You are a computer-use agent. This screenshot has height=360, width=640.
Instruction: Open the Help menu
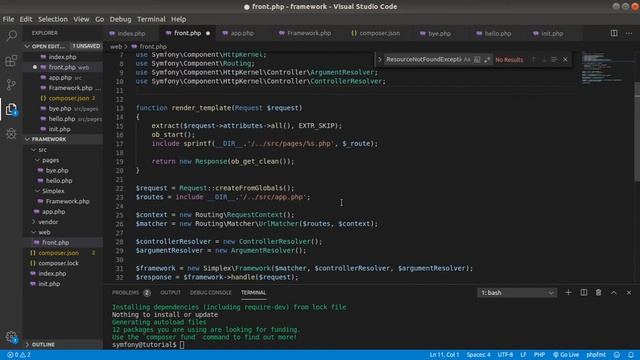click(x=178, y=19)
